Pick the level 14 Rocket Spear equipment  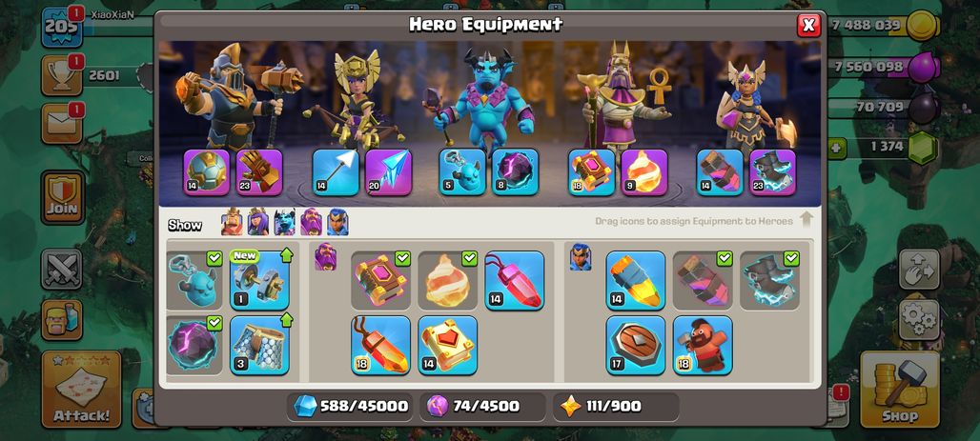coord(636,280)
